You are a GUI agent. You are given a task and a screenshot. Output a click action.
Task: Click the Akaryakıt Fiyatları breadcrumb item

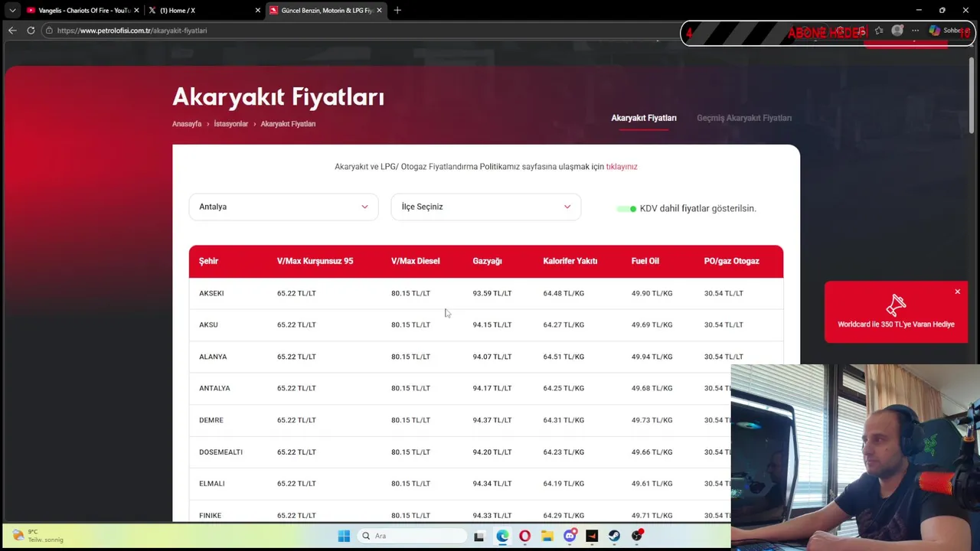point(288,124)
